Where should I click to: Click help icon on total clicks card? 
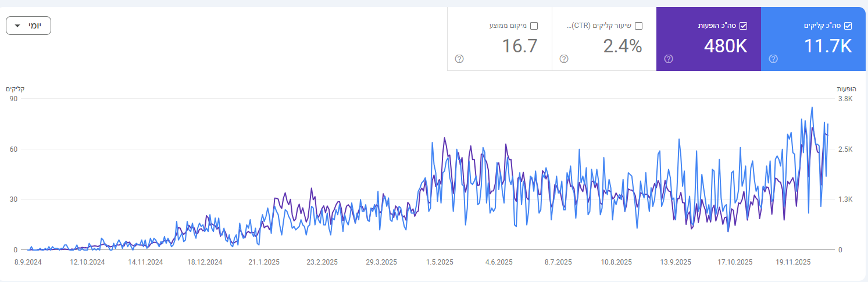(x=773, y=59)
